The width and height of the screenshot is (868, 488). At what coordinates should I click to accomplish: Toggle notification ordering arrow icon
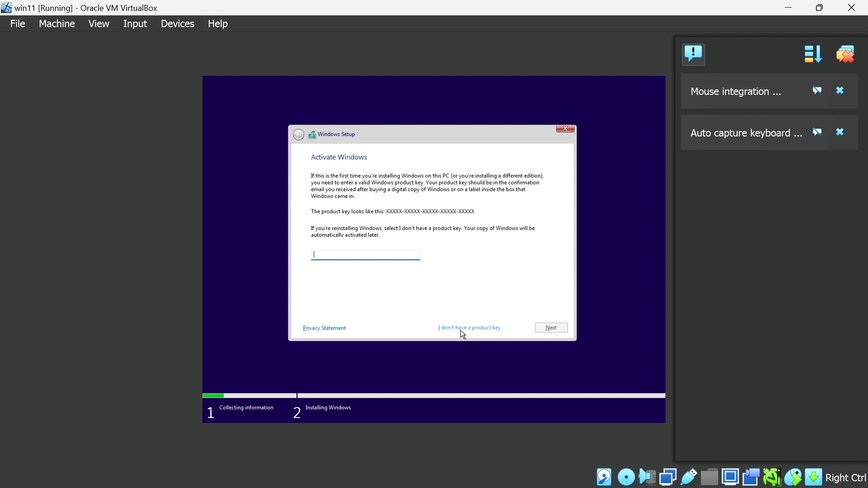(813, 54)
